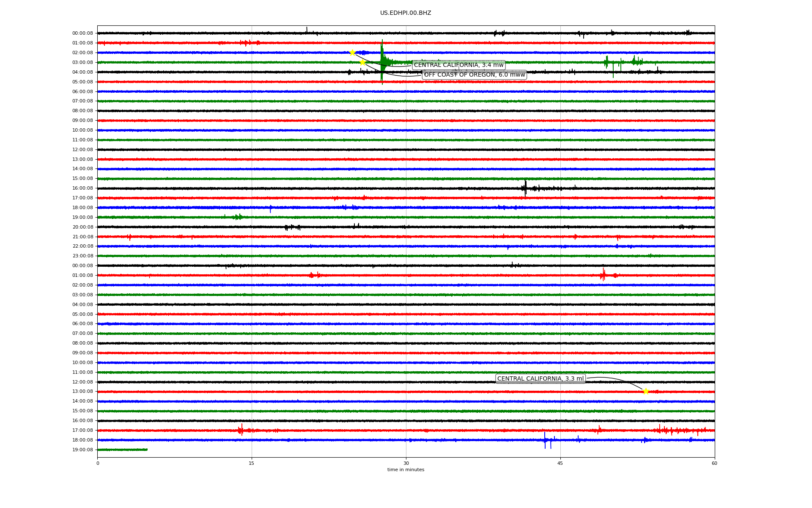This screenshot has width=812, height=508.
Task: Click the blue spikes on the lower 18:00:08 trace
Action: 545,440
